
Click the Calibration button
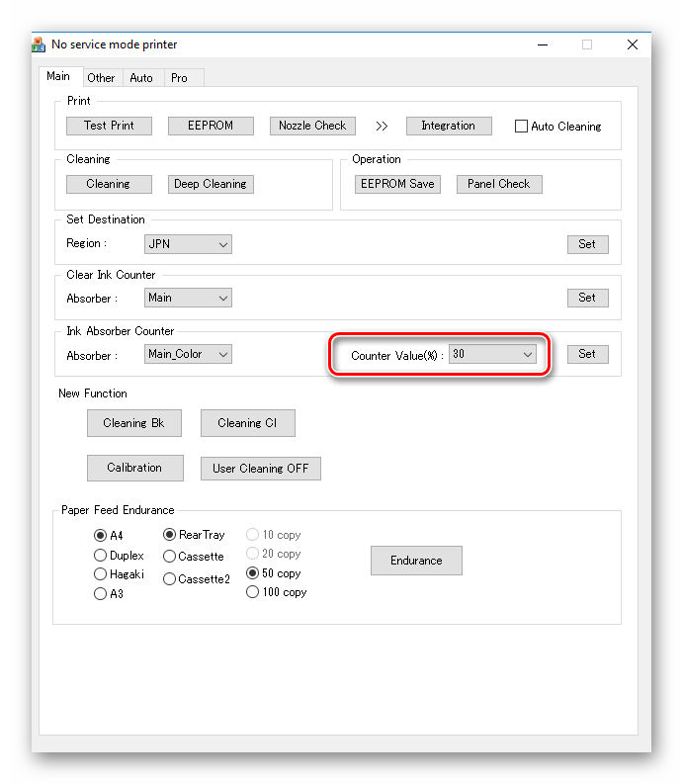[134, 468]
